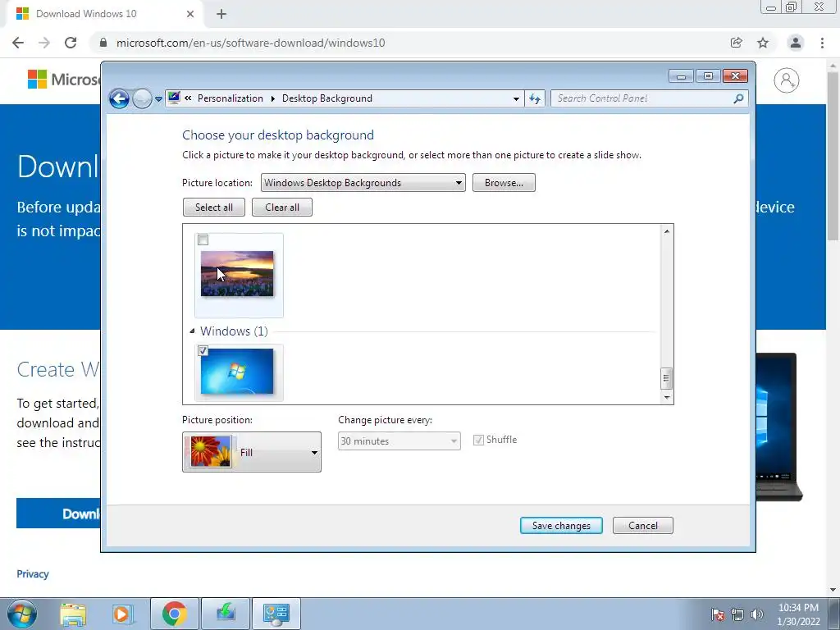Open the 30 minutes interval dropdown
The width and height of the screenshot is (840, 630).
399,441
